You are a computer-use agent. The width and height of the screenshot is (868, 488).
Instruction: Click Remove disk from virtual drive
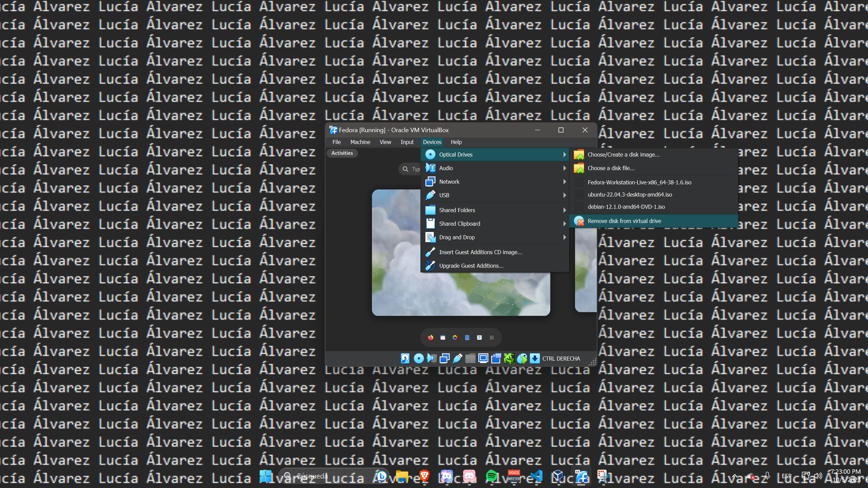click(624, 221)
